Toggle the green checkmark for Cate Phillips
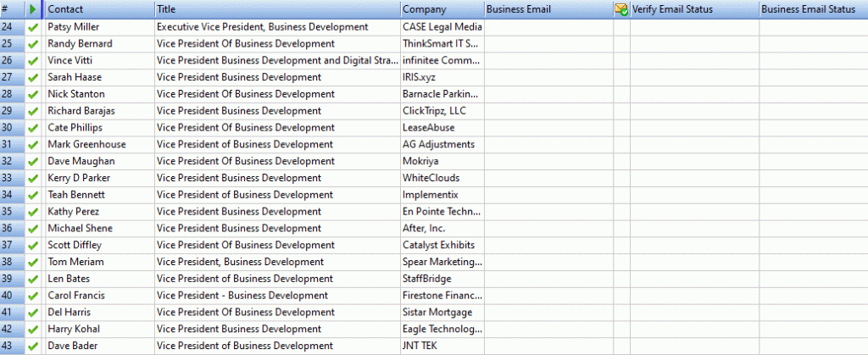This screenshot has width=868, height=355. (x=34, y=128)
